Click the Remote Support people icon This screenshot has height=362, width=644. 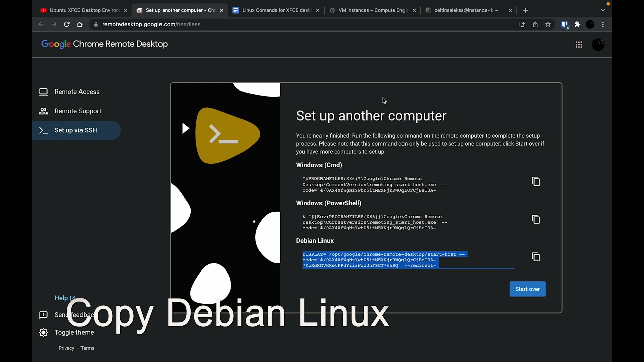tap(44, 111)
